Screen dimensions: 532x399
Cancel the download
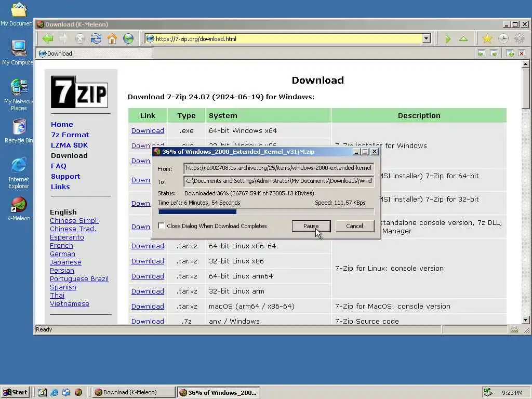pos(354,226)
